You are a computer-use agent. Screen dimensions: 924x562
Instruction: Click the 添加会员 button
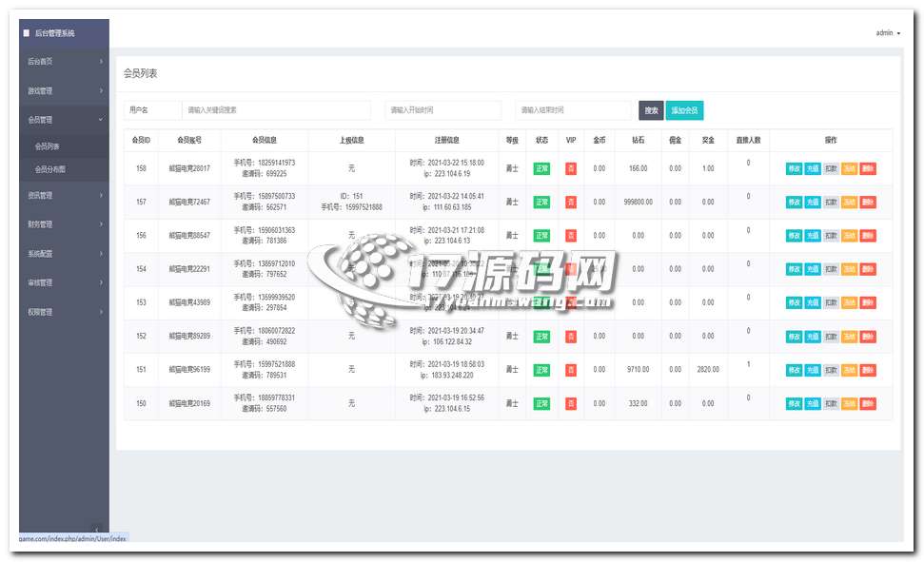click(684, 110)
